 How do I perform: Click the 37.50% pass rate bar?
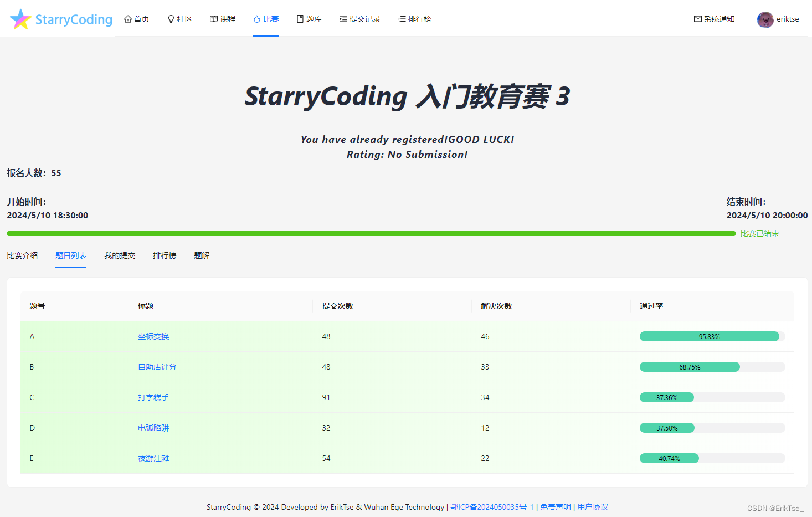[712, 428]
